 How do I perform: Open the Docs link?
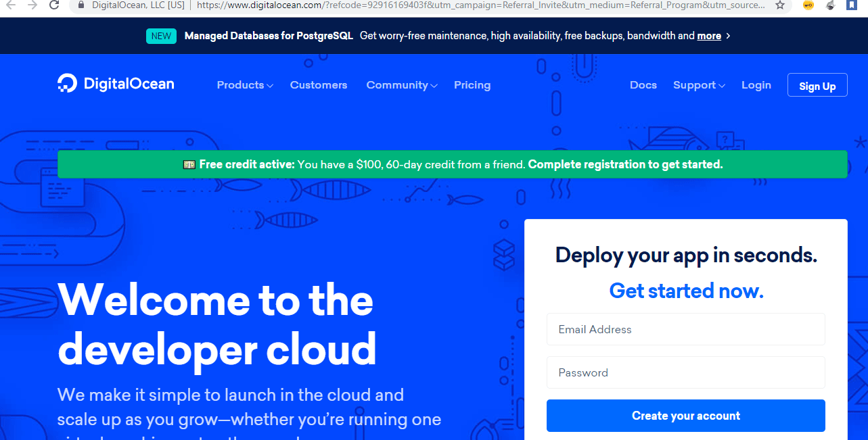click(x=643, y=85)
